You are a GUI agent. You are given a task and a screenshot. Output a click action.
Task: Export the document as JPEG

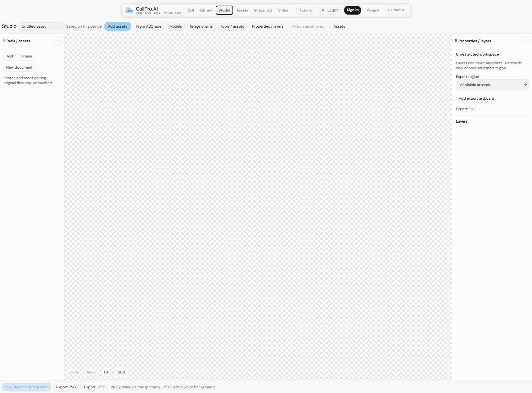[95, 387]
